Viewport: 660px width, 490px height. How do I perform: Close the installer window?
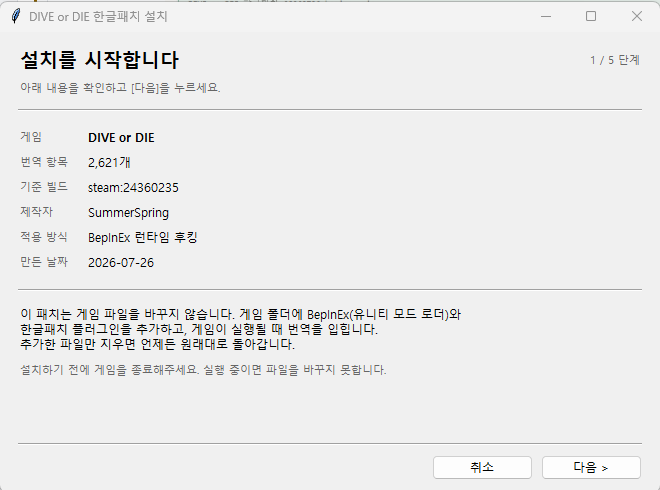coord(637,16)
